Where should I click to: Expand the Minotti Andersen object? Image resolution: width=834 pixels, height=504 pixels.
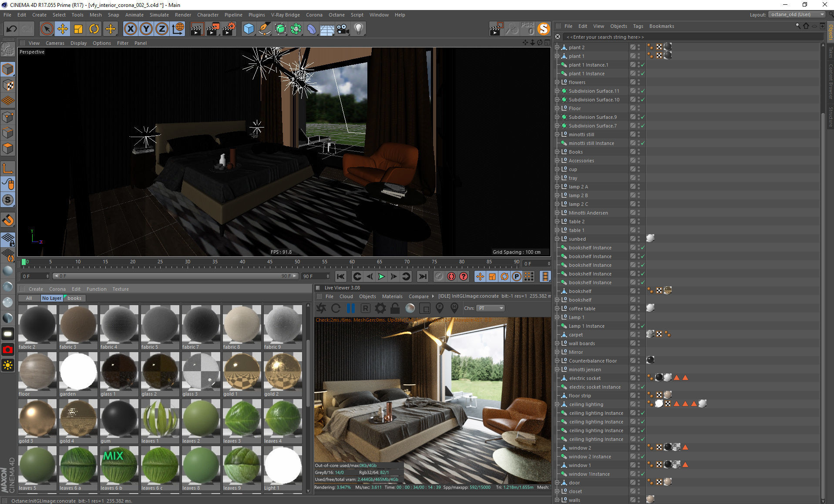click(x=557, y=212)
